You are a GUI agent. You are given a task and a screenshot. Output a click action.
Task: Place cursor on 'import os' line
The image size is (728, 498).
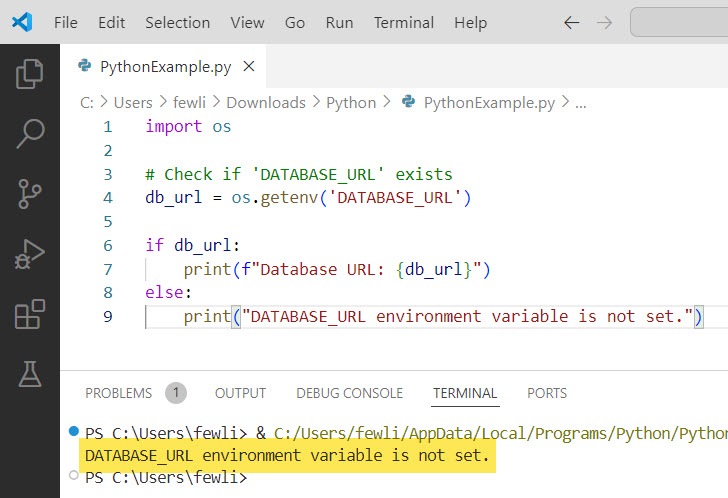point(188,127)
